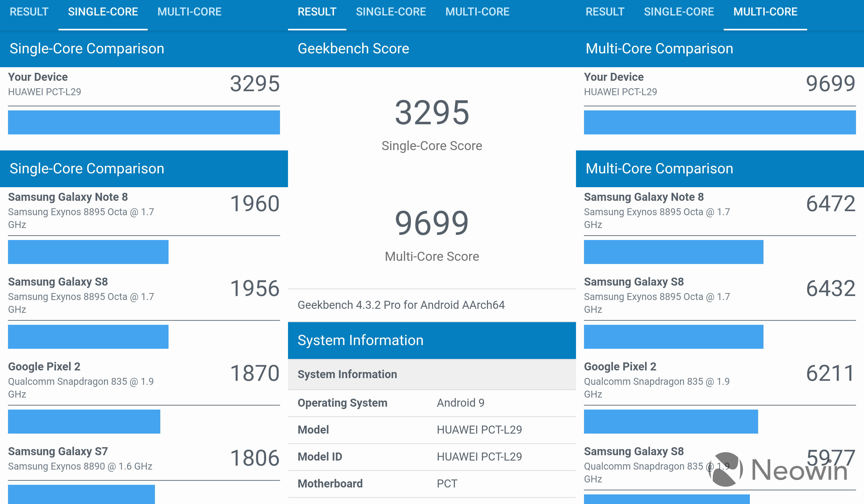Click Your Device single-core blue bar
The image size is (864, 504).
(144, 122)
